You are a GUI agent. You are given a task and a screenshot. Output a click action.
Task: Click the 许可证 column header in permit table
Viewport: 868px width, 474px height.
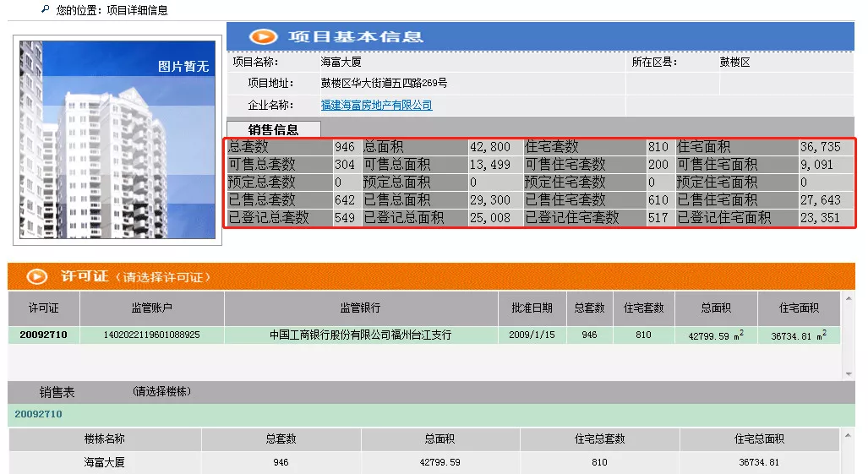[44, 308]
